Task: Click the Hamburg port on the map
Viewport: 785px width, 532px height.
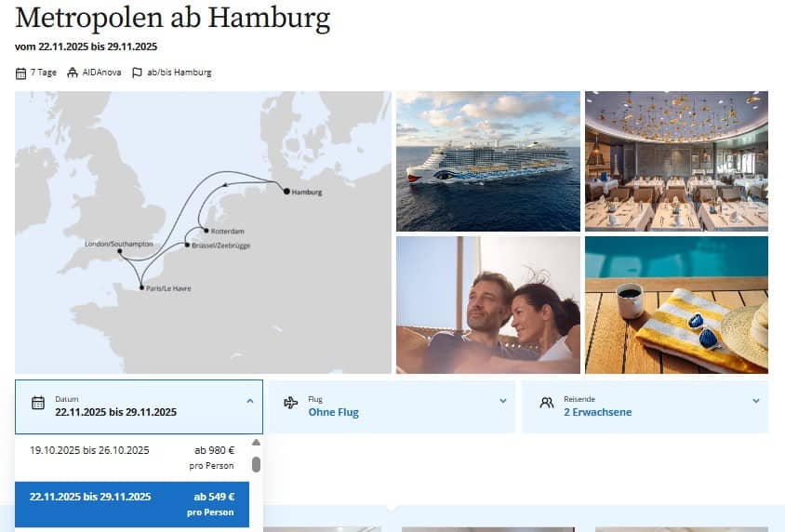Action: [x=286, y=192]
